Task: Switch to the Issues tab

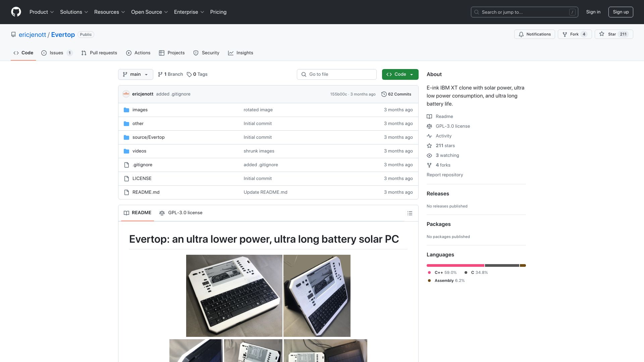Action: coord(57,53)
